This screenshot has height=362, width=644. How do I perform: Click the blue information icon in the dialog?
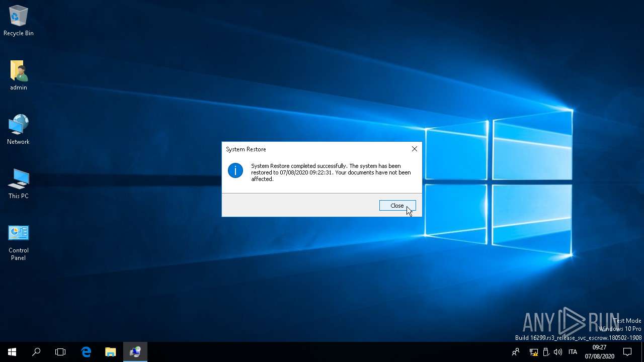(x=235, y=170)
